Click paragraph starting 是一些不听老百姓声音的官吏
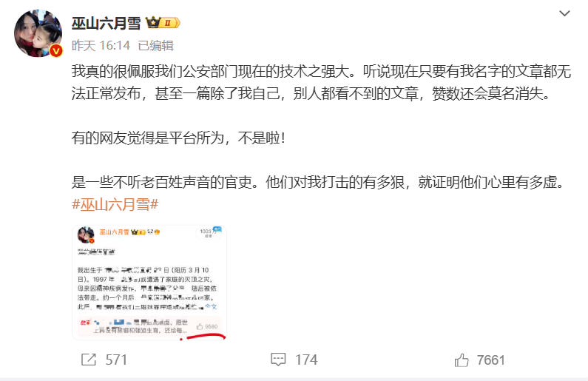588x381 pixels. coord(318,183)
